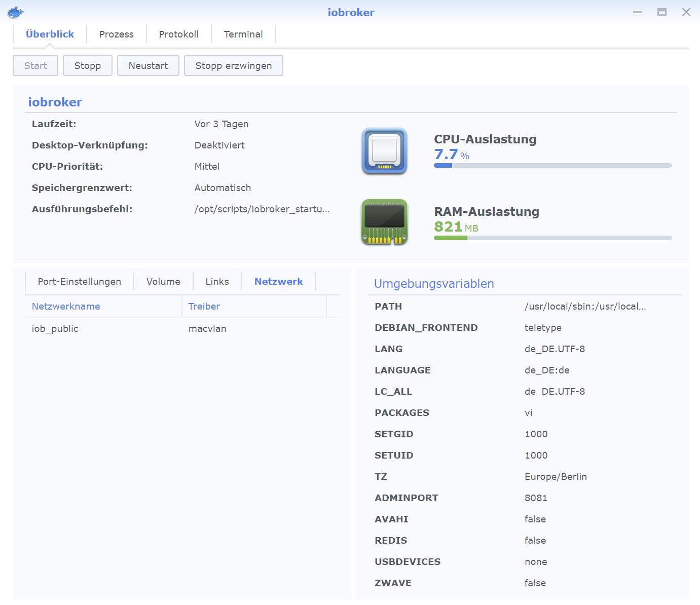Click the PATH variable value
The image size is (700, 605).
585,306
